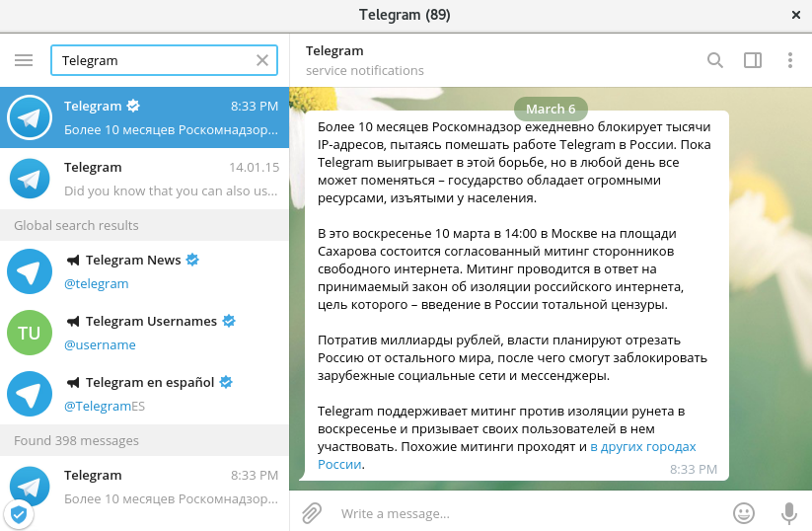Search within this chat
Screen dimensions: 812x531
[715, 60]
